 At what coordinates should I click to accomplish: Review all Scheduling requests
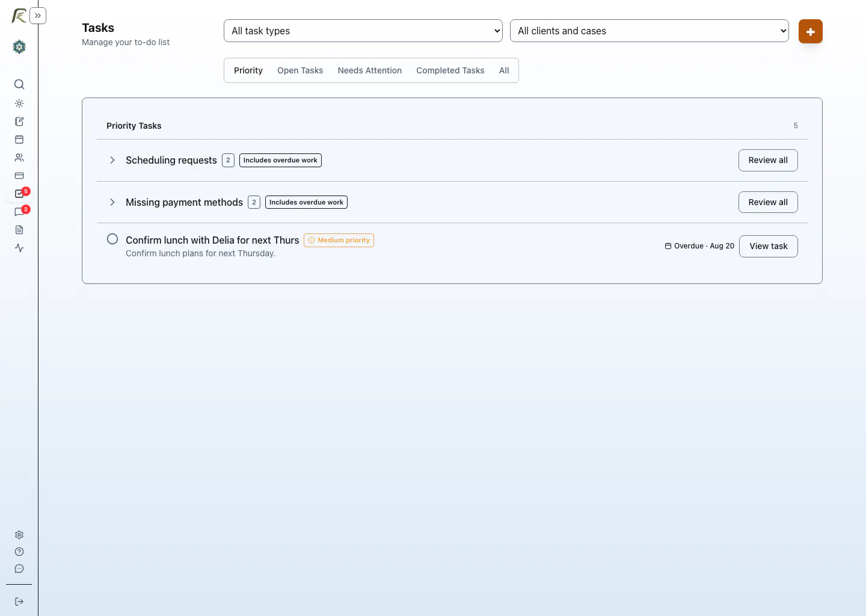[768, 160]
